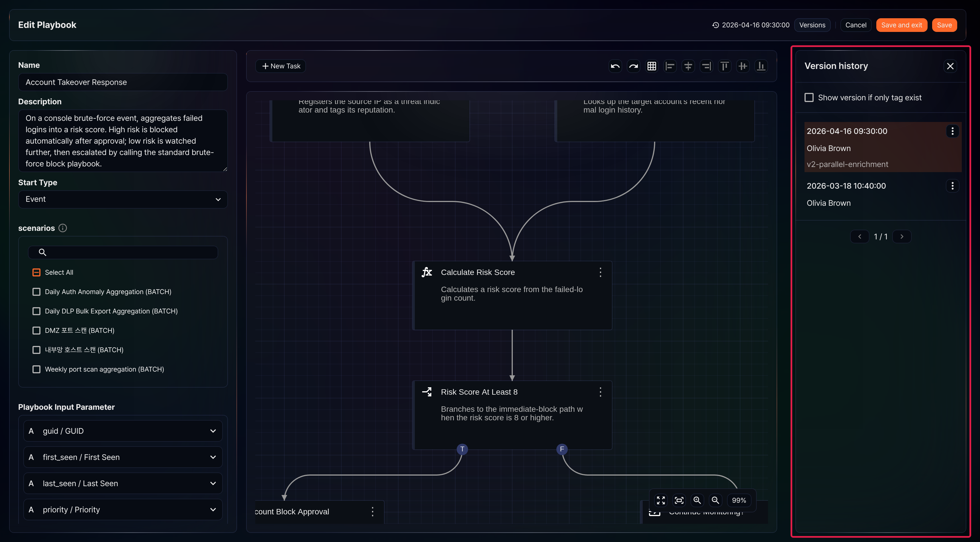Align selected tasks to vertical middle

743,66
